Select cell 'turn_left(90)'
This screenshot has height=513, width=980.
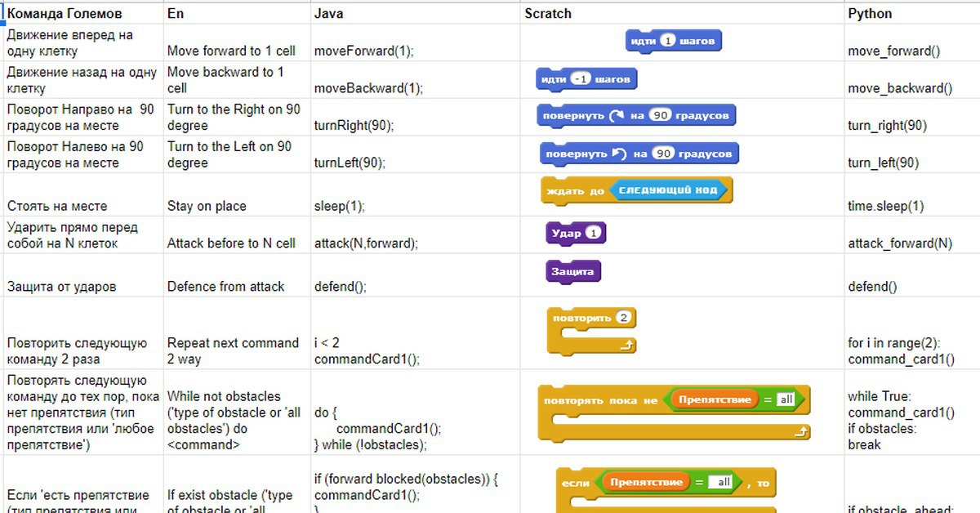[x=912, y=154]
